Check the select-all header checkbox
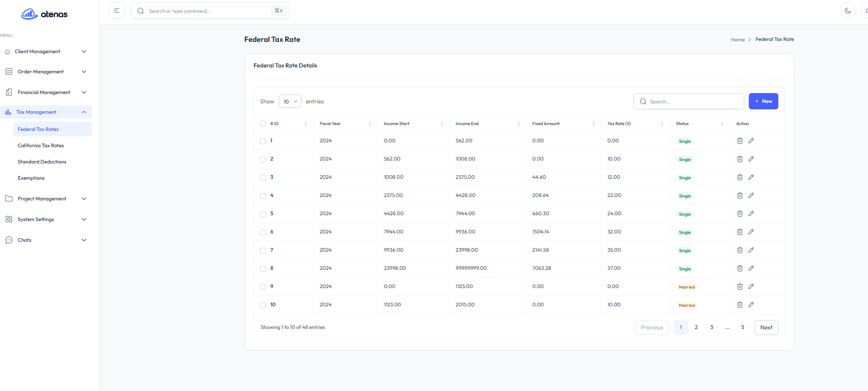The width and height of the screenshot is (868, 391). (263, 124)
